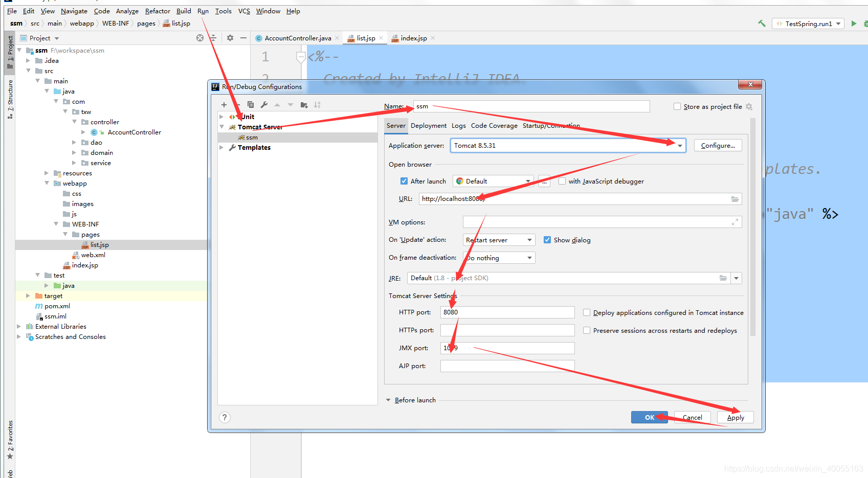
Task: Add a new run configuration
Action: coord(224,105)
